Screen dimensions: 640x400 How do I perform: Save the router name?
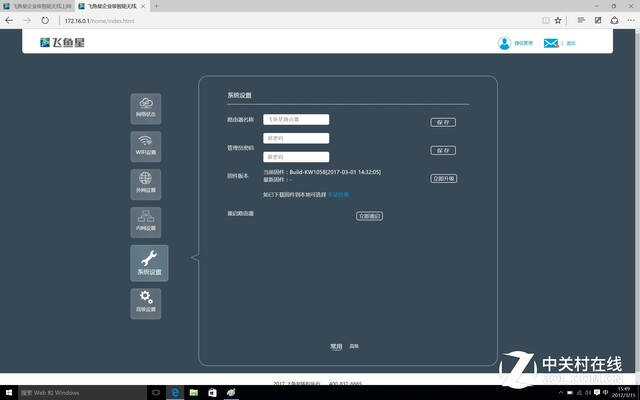443,122
